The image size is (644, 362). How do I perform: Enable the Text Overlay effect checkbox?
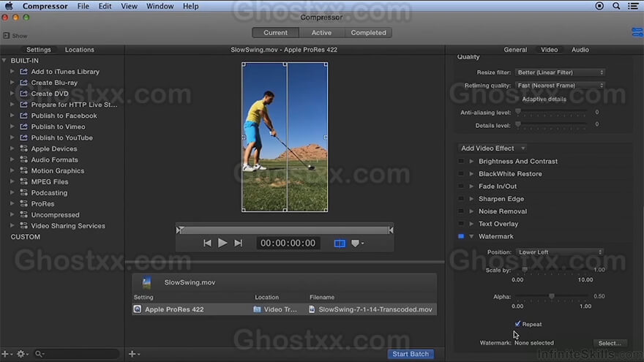point(461,224)
